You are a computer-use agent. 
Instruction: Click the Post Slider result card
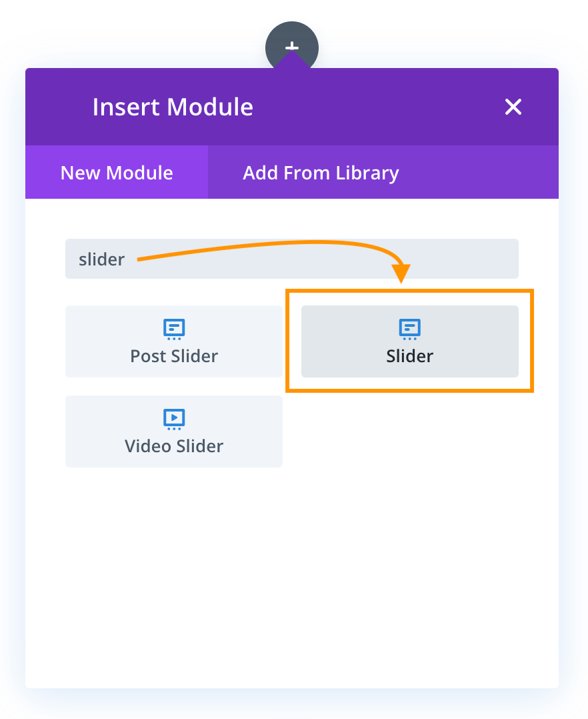(173, 341)
